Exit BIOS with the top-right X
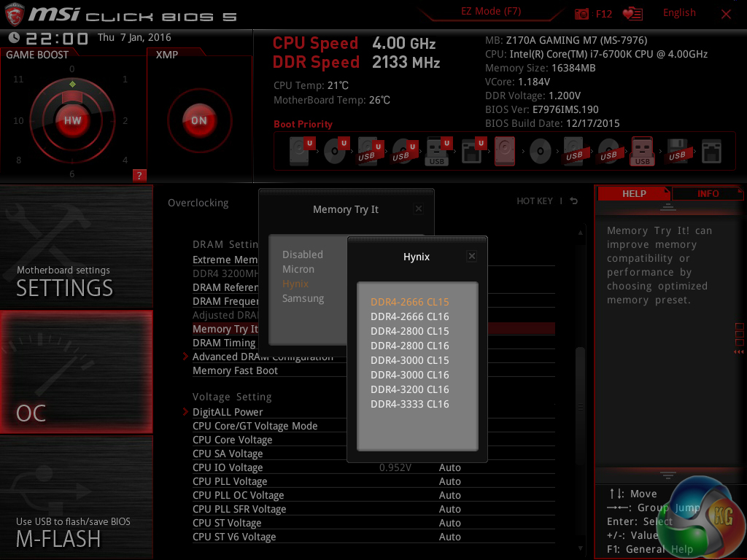The height and width of the screenshot is (560, 747). 726,14
